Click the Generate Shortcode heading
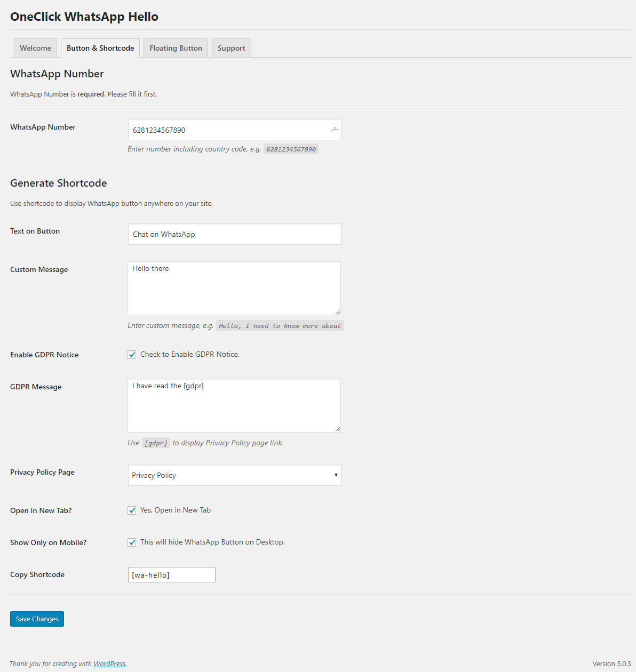This screenshot has height=672, width=636. click(59, 183)
